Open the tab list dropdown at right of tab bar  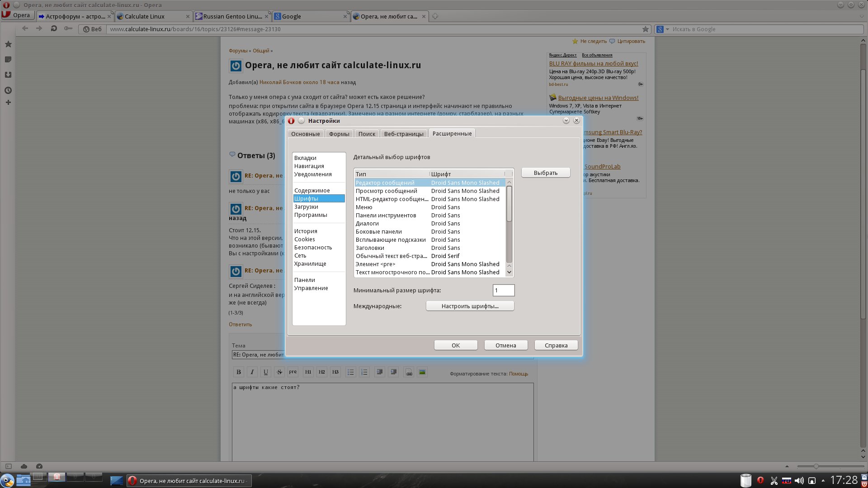862,16
